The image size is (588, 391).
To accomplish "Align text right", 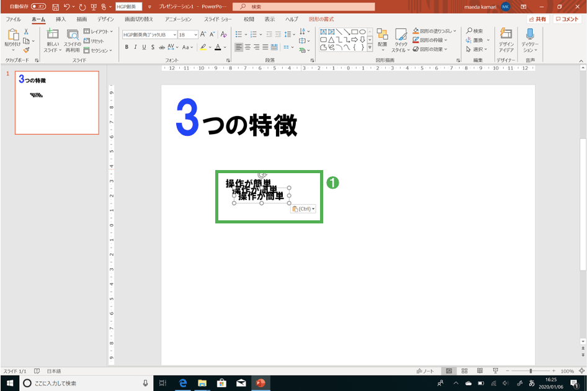I will [x=257, y=47].
